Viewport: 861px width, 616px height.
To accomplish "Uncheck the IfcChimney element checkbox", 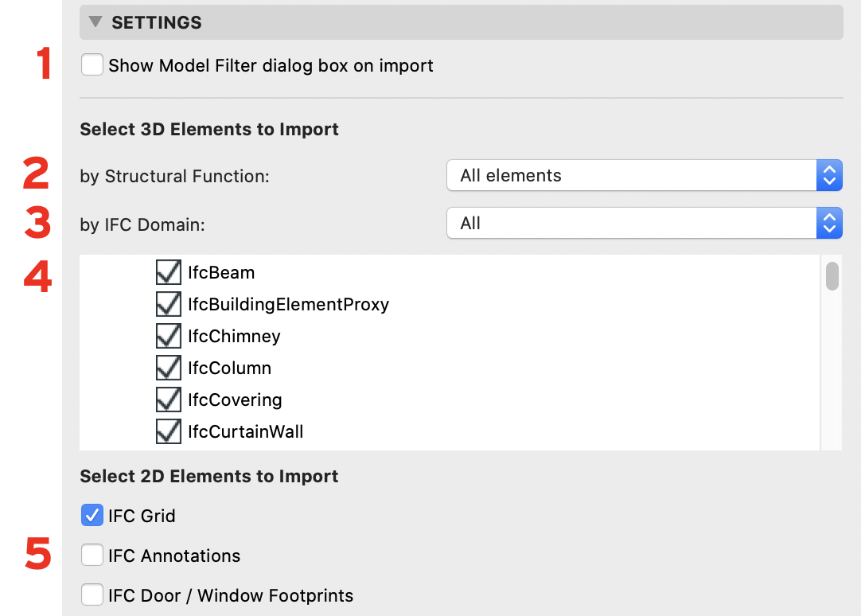I will coord(169,336).
